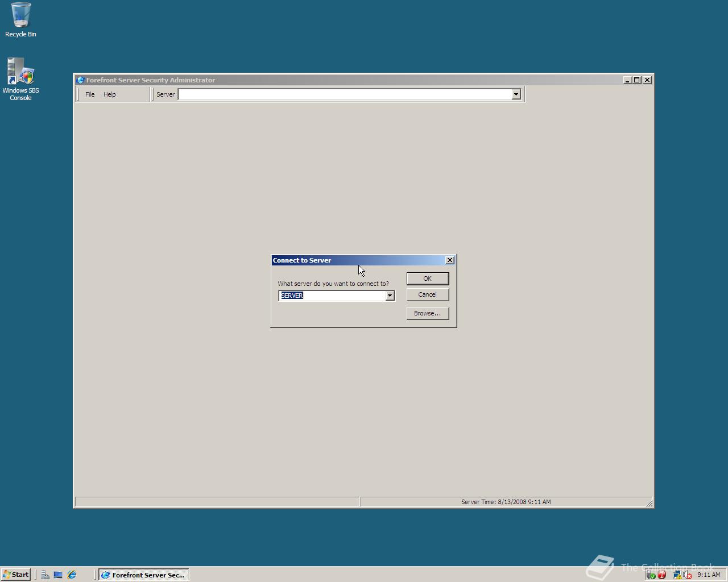Screen dimensions: 728x582
Task: Click the Server Time status bar entry
Action: tap(506, 502)
